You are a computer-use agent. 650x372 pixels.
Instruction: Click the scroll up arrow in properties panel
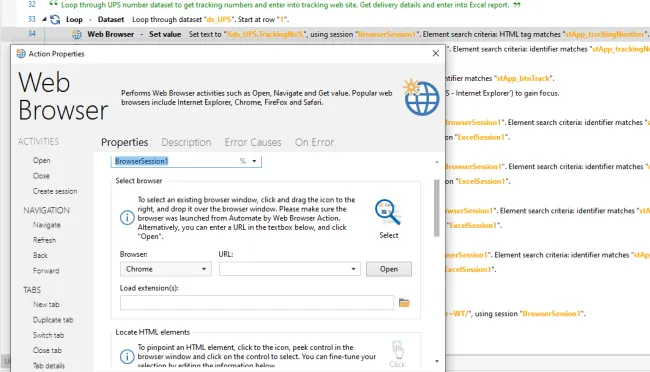[x=437, y=162]
